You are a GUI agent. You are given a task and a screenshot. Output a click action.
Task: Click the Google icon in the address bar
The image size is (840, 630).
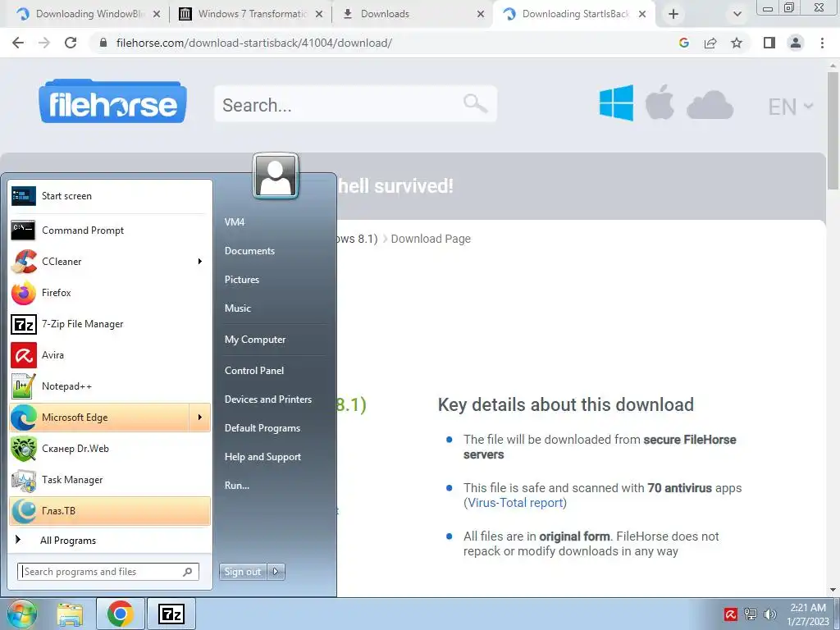[683, 43]
